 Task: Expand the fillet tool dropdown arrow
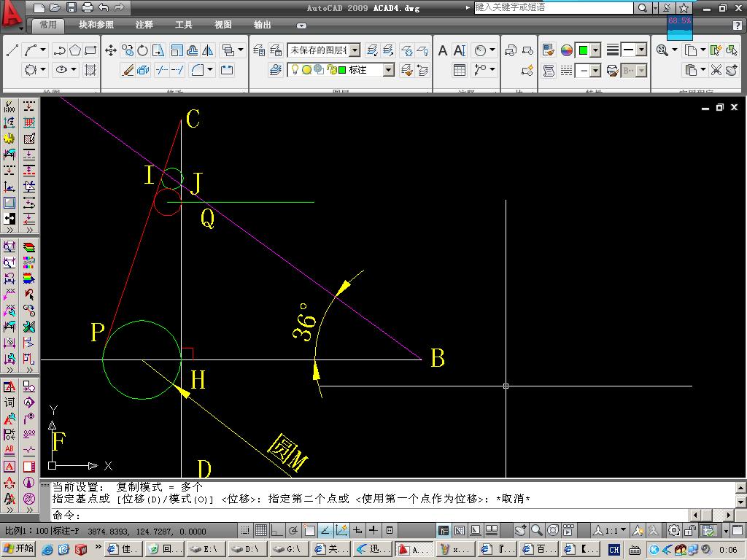click(209, 71)
